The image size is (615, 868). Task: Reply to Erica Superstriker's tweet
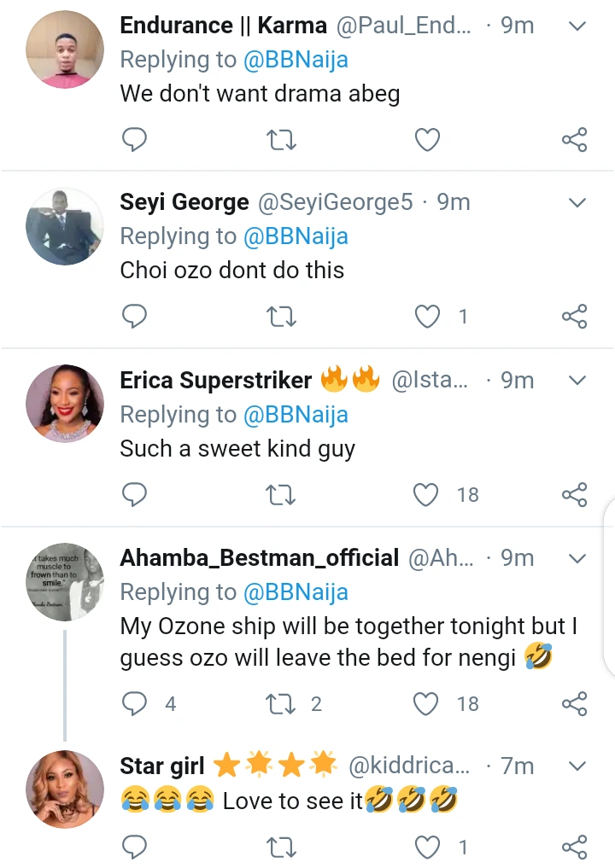click(134, 494)
